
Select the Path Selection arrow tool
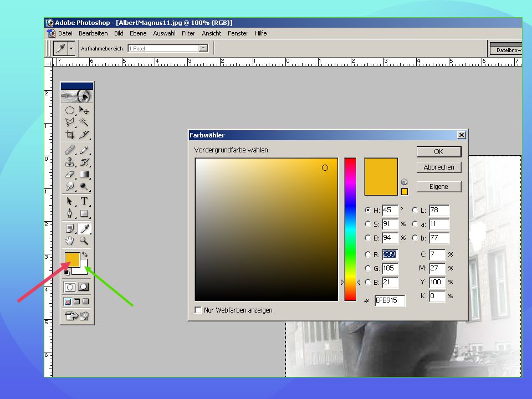tap(70, 201)
